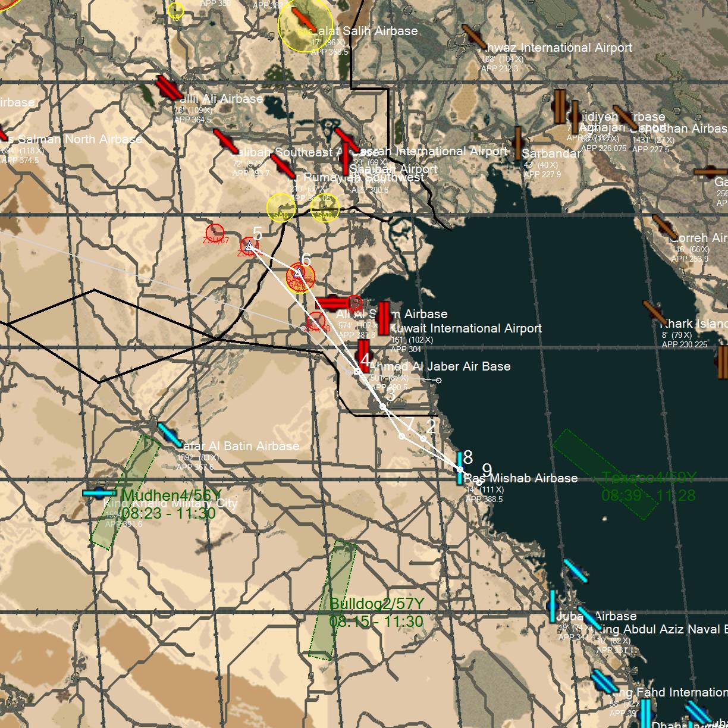Click waypoint 9 circle near Ras Mishab

479,483
